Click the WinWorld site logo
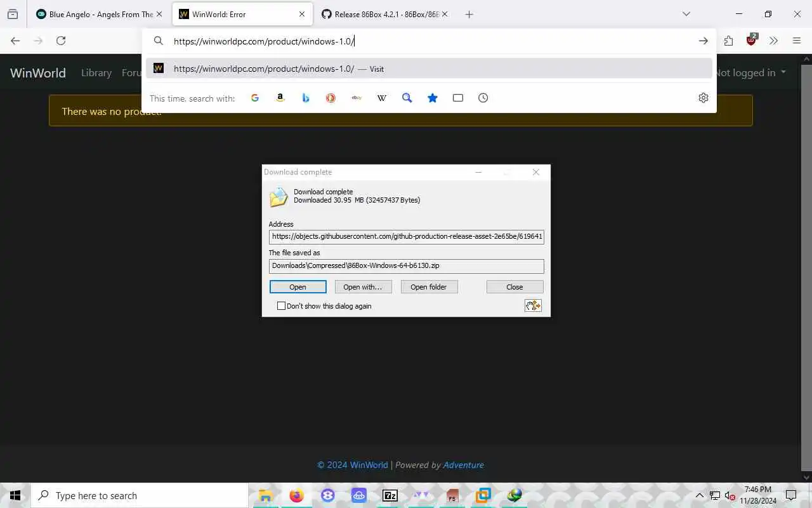The image size is (812, 508). [38, 73]
